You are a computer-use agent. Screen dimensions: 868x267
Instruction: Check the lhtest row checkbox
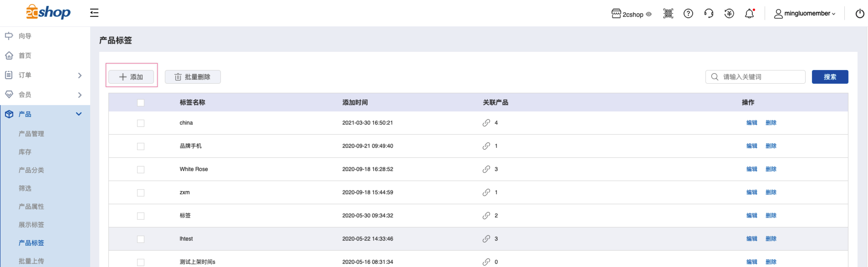[x=141, y=239]
